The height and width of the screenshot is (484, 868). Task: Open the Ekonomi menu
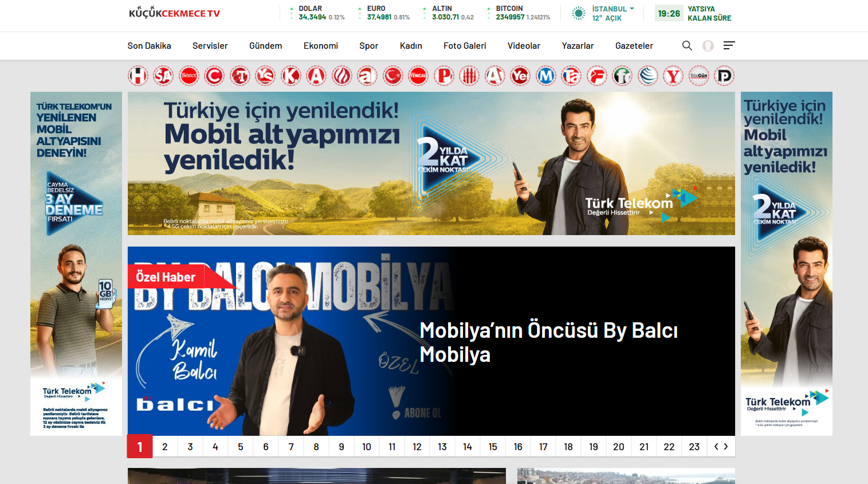[321, 46]
